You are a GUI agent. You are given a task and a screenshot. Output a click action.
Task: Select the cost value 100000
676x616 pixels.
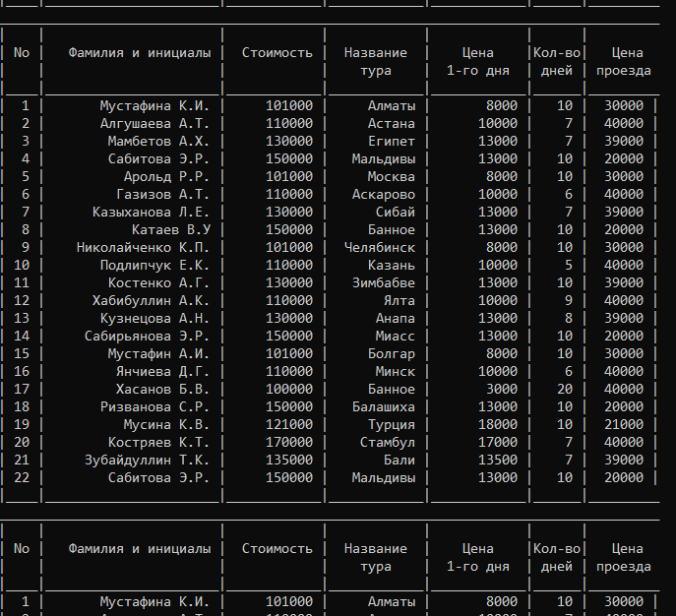point(289,390)
